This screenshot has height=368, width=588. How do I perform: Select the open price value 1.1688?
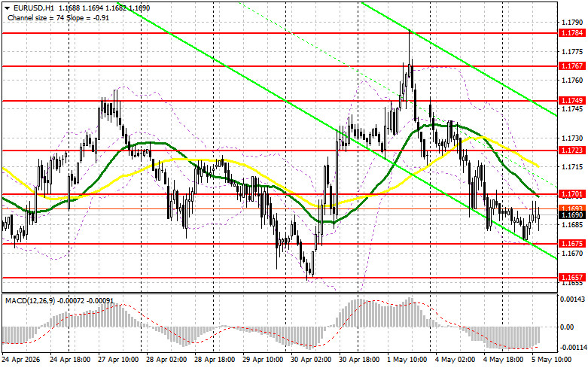tap(68, 8)
